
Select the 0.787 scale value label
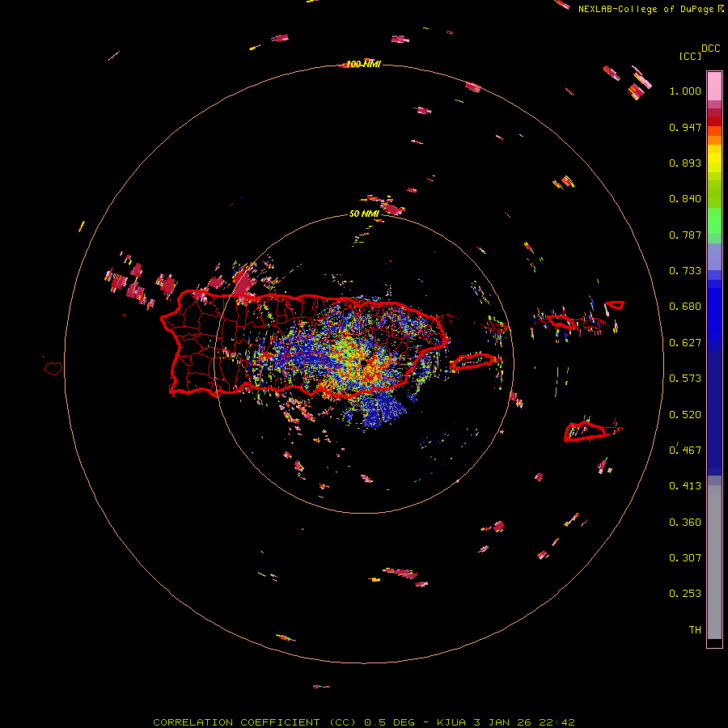click(x=685, y=235)
